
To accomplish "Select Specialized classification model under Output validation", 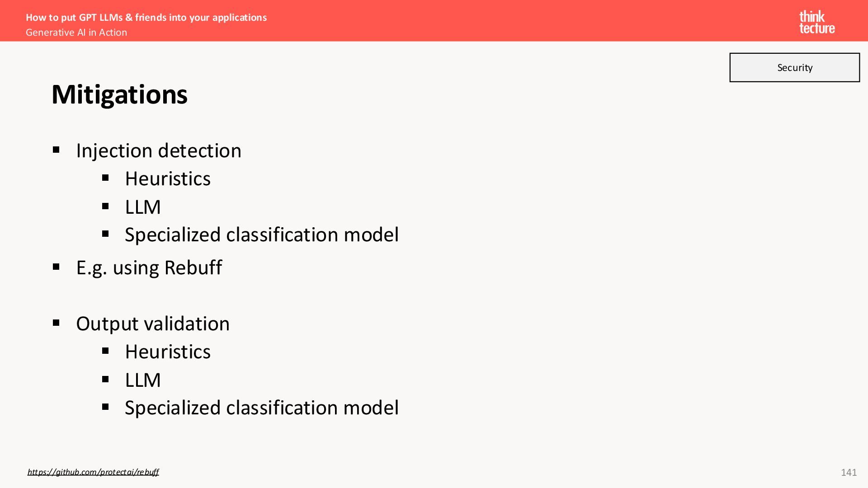I will [x=262, y=408].
